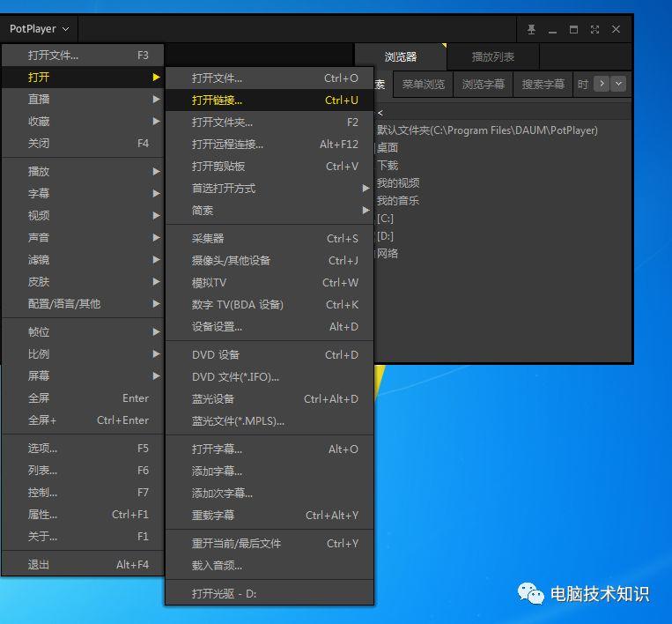Image resolution: width=672 pixels, height=624 pixels.
Task: Choose 关闭 F4 menu entry
Action: tap(83, 144)
